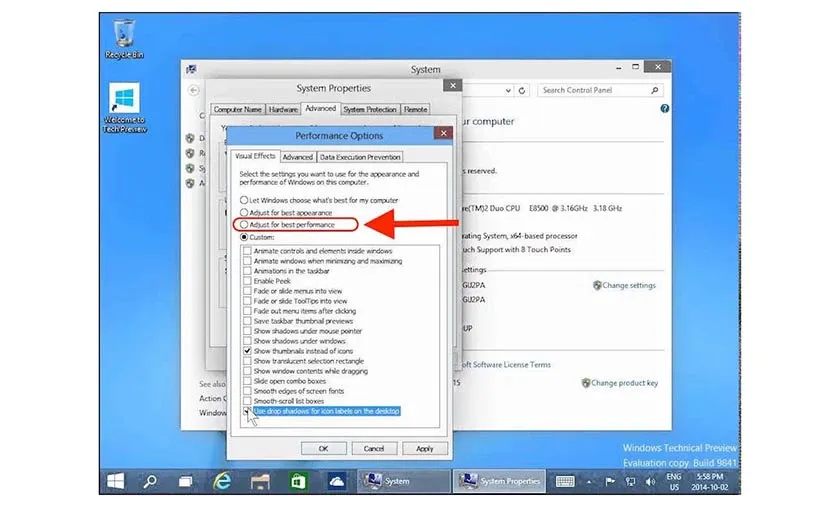Screen dimensions: 840x507
Task: Show hidden system tray icons arrow
Action: point(590,481)
